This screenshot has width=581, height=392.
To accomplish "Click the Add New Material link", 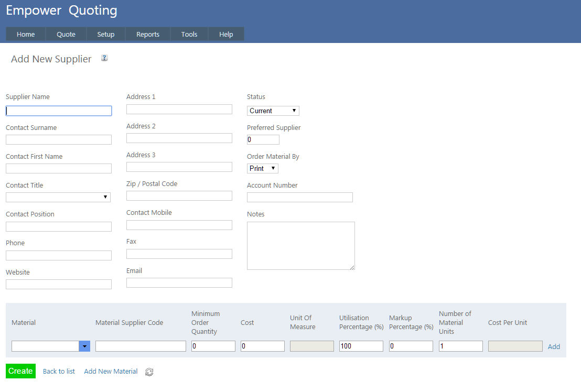I will 111,372.
